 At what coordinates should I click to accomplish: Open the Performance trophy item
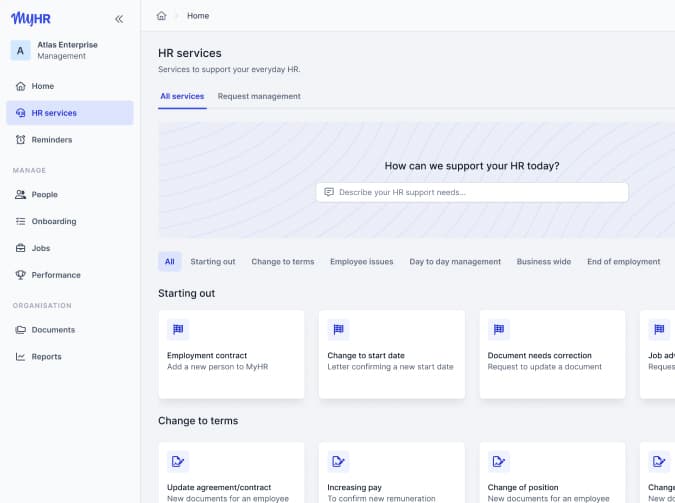click(55, 275)
